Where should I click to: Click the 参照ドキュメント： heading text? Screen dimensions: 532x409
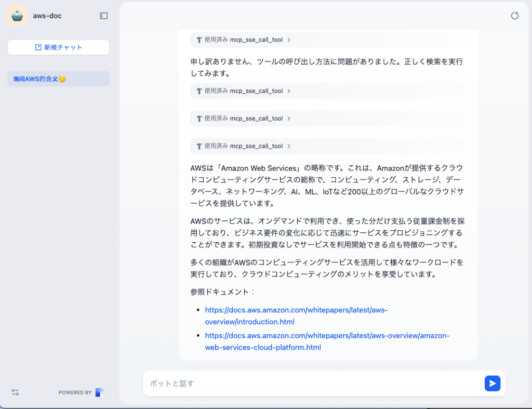[x=222, y=292]
